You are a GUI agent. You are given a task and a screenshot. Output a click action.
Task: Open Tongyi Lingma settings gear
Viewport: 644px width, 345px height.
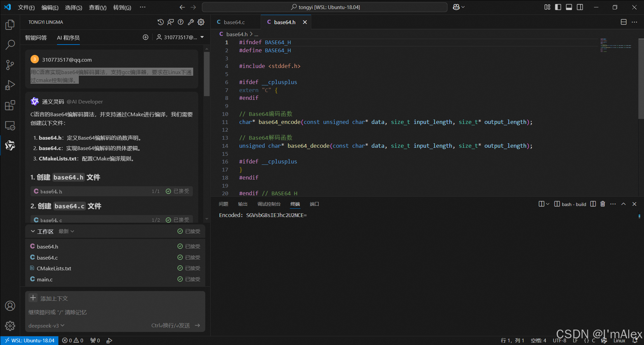coord(201,22)
